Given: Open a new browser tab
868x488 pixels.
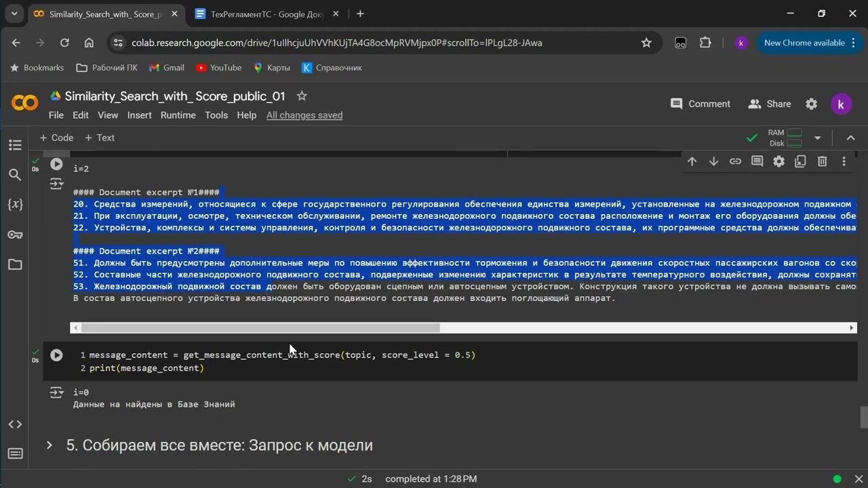Looking at the screenshot, I should (x=360, y=14).
